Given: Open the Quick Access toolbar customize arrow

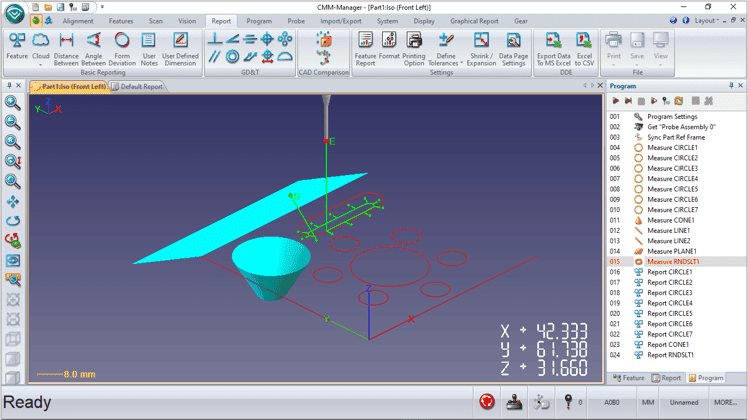Looking at the screenshot, I should point(102,7).
